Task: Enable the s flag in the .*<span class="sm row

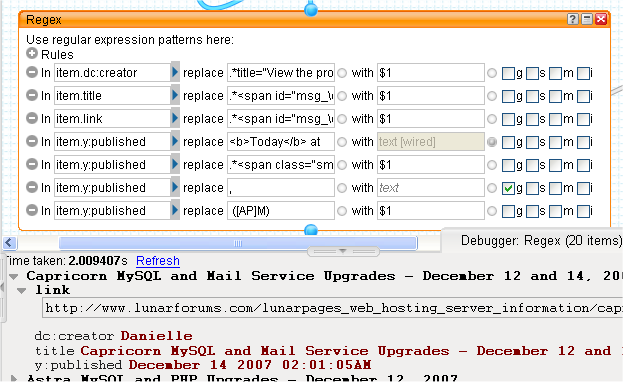Action: coord(532,165)
